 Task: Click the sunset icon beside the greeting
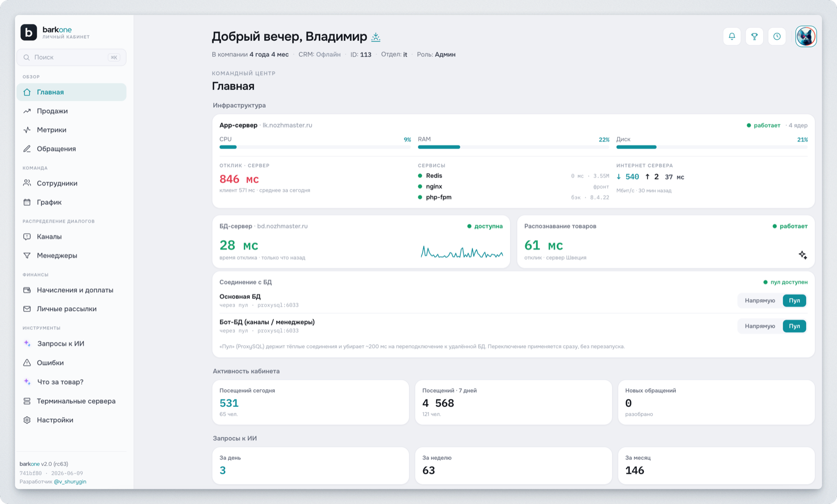[x=376, y=37]
